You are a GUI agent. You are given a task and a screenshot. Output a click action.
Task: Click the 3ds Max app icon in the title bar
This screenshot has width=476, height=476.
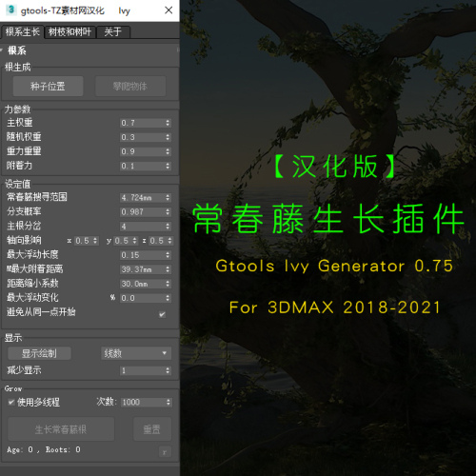10,10
